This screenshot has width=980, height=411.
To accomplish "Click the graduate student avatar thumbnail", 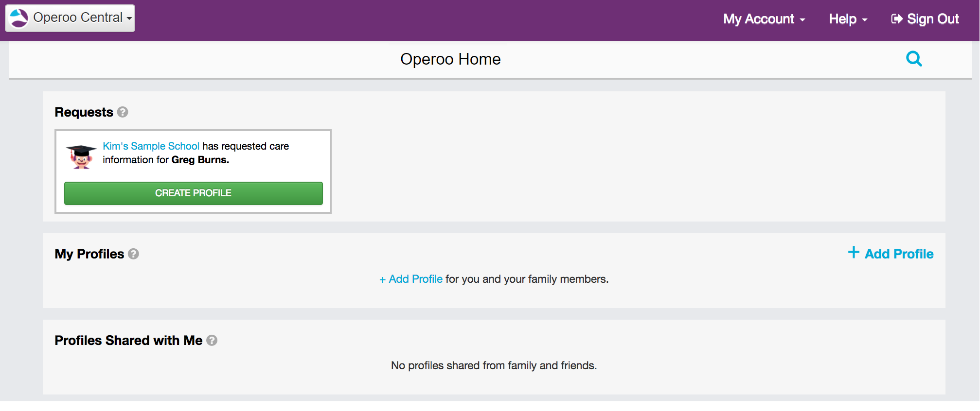I will pyautogui.click(x=81, y=157).
